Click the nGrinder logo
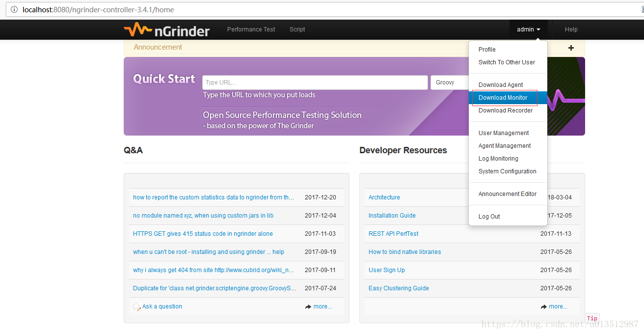This screenshot has height=334, width=644. tap(167, 30)
